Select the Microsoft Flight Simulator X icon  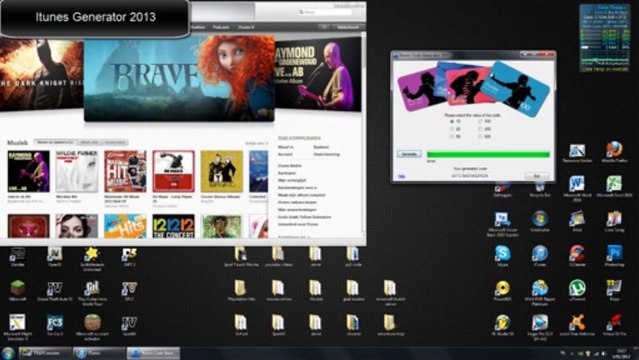[18, 327]
